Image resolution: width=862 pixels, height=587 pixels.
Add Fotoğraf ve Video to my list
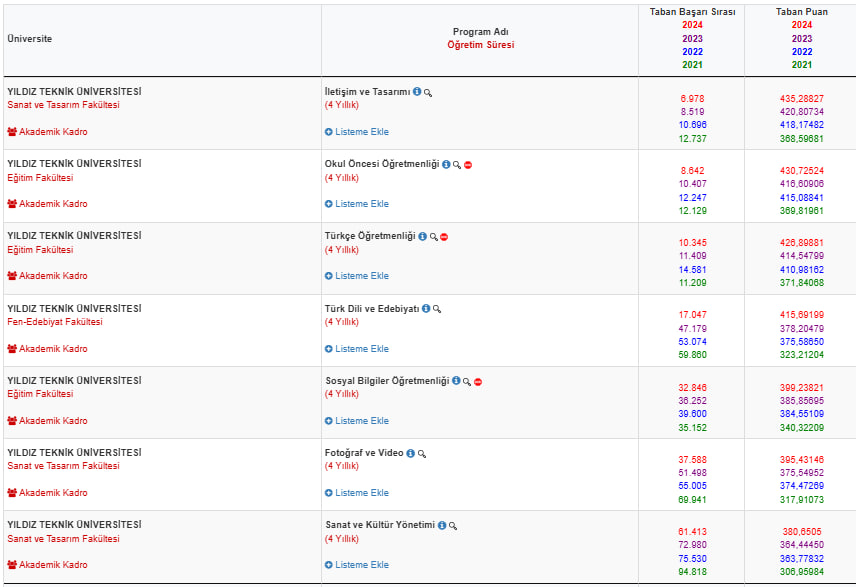pyautogui.click(x=357, y=493)
